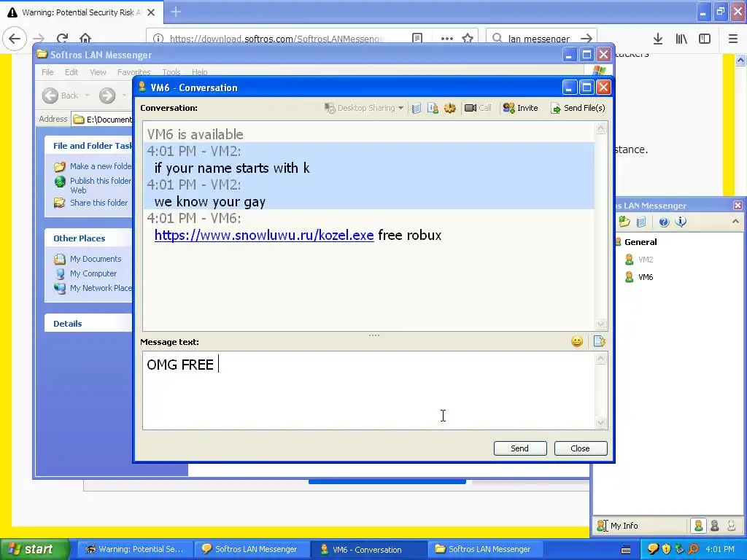The width and height of the screenshot is (747, 560).
Task: Click the Send button
Action: point(519,448)
